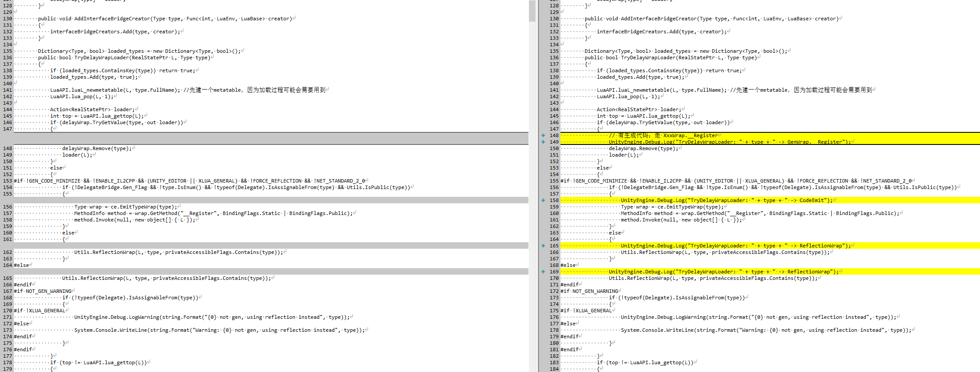980x372 pixels.
Task: Click 'if (!DelegateBridge.Gen_Flag' line in left pane
Action: click(x=236, y=187)
